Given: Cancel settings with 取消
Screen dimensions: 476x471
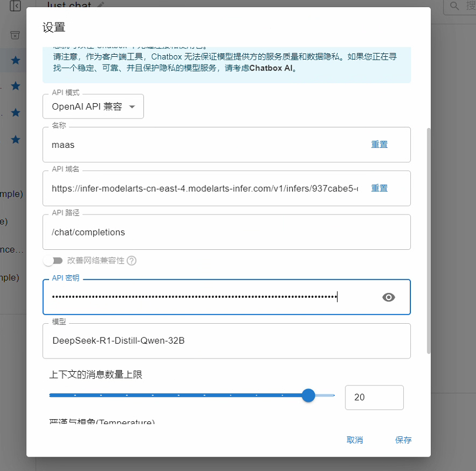Looking at the screenshot, I should [355, 440].
